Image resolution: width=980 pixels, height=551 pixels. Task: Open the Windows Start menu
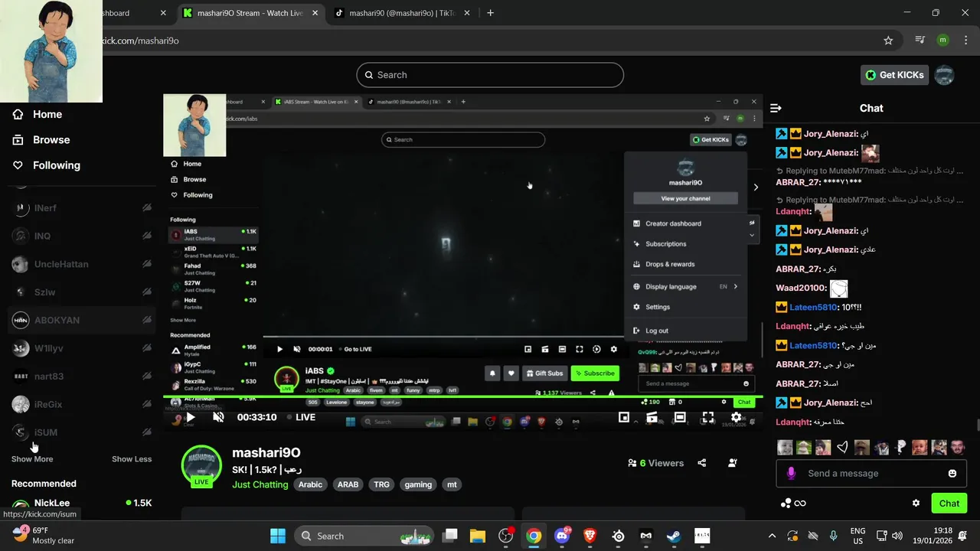277,536
